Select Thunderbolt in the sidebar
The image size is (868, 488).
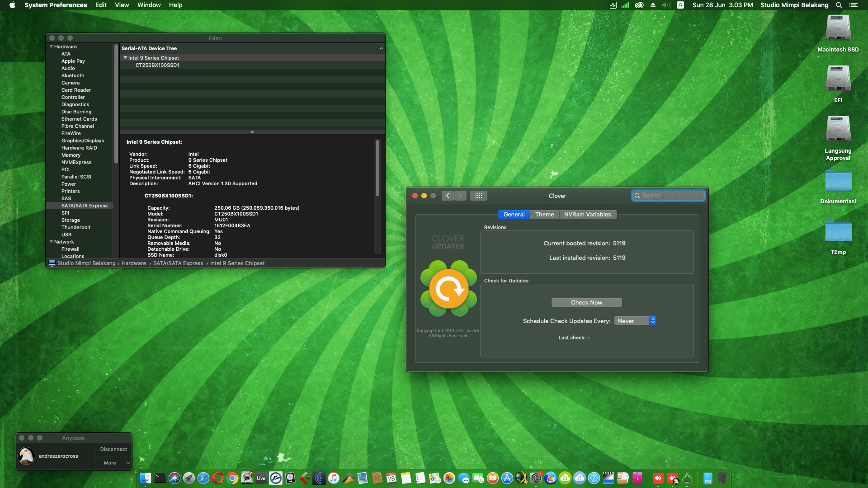pos(76,227)
